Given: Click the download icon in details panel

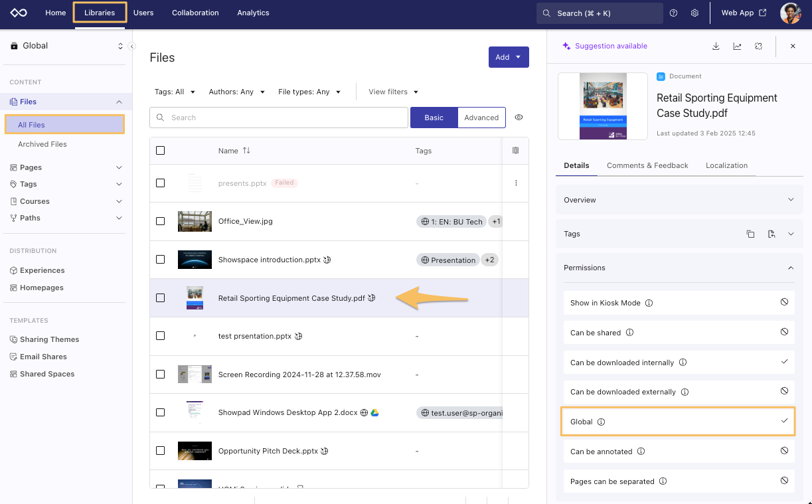Looking at the screenshot, I should point(716,46).
